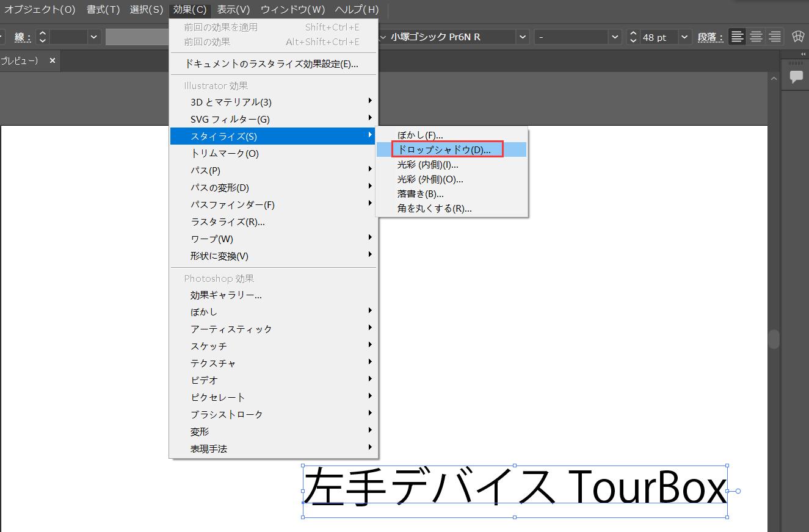Expand the font size 48 pt dropdown
809x532 pixels.
coord(684,37)
